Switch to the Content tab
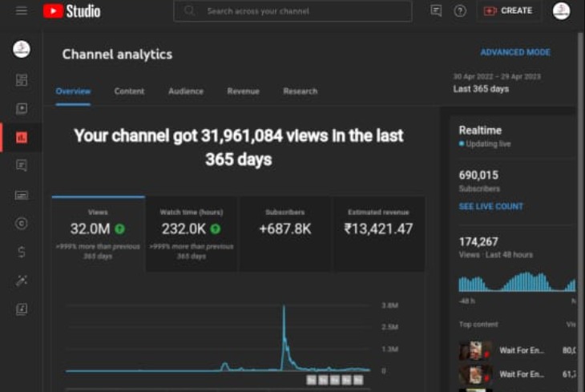The width and height of the screenshot is (585, 392). click(x=129, y=91)
